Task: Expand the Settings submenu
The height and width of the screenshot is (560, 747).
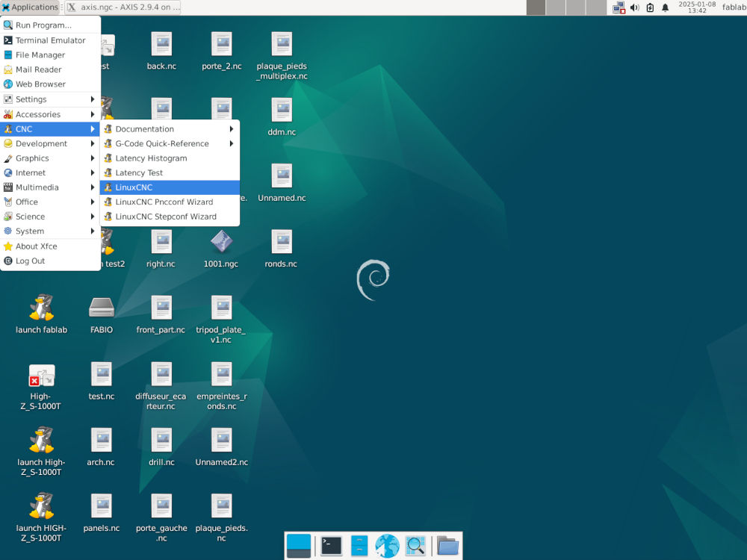Action: (50, 99)
